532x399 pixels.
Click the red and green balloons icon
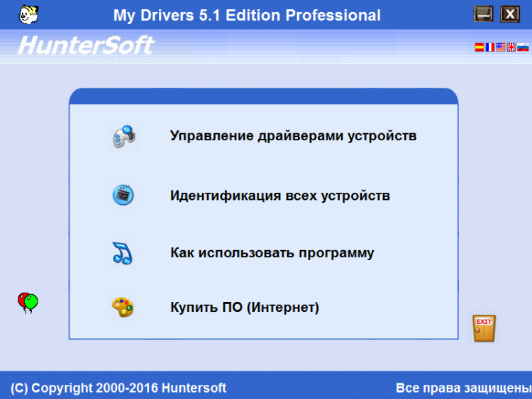point(28,303)
